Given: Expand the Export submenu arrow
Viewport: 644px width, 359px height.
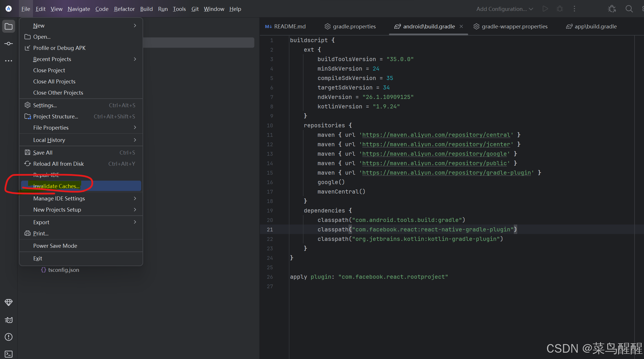Looking at the screenshot, I should point(135,222).
